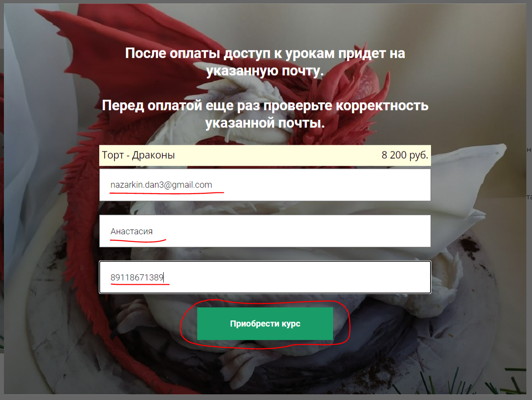
Task: Place cursor on the Анастасия name text
Action: point(131,231)
